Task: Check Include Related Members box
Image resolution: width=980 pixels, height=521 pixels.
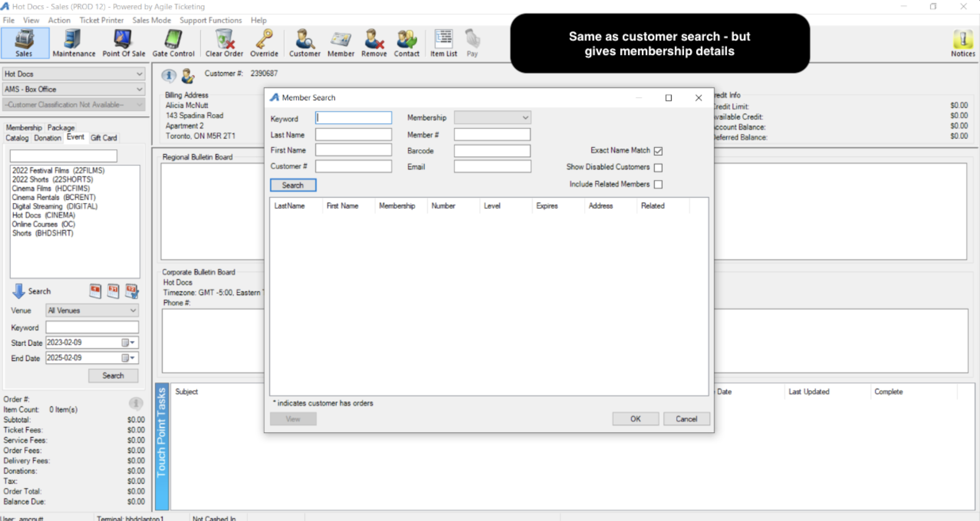Action: point(658,184)
